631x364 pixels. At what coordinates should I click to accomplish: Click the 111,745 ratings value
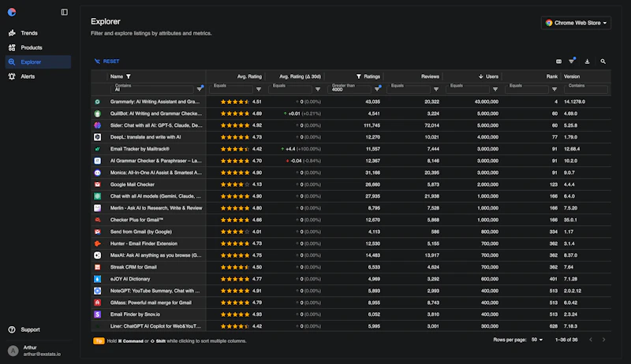point(372,125)
